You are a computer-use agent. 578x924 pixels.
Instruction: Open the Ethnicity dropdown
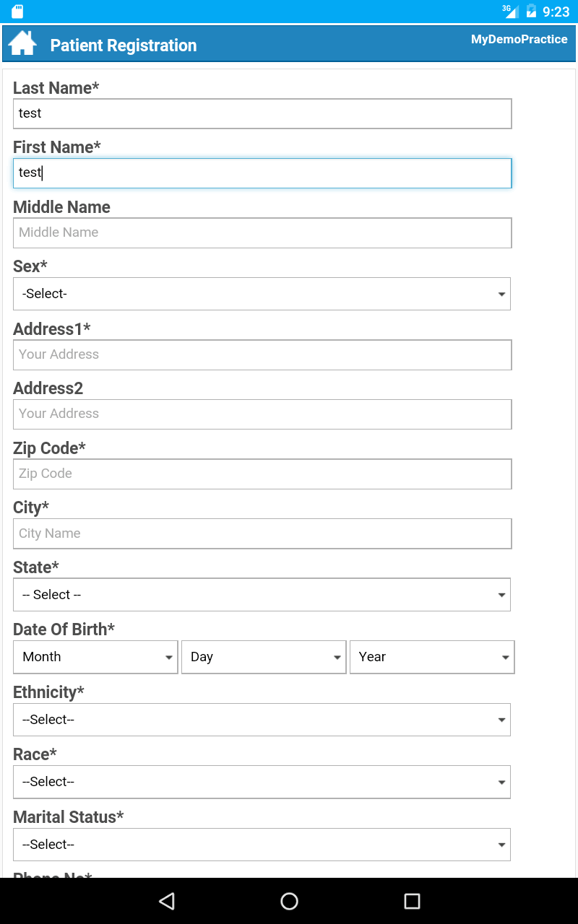tap(262, 719)
